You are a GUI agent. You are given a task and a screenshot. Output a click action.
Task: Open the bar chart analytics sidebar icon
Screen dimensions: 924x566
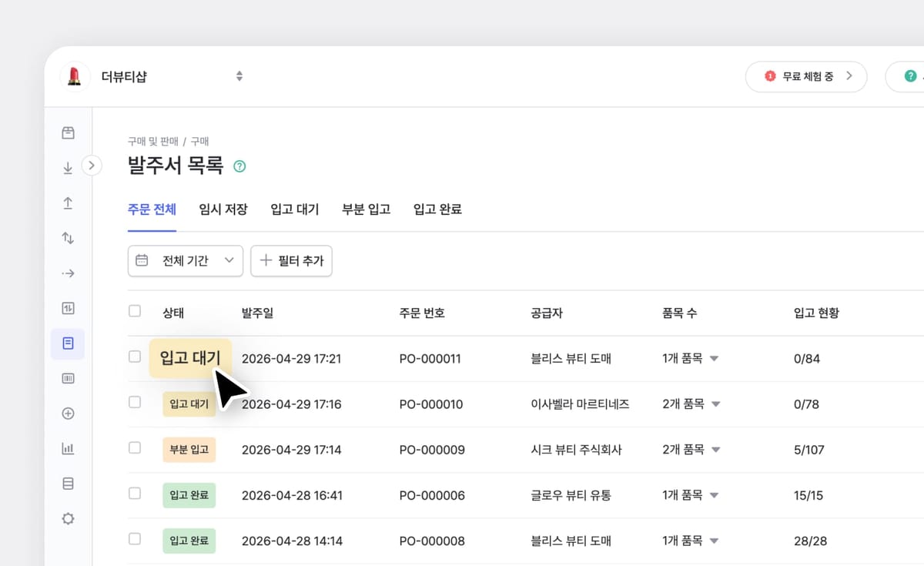(x=67, y=448)
